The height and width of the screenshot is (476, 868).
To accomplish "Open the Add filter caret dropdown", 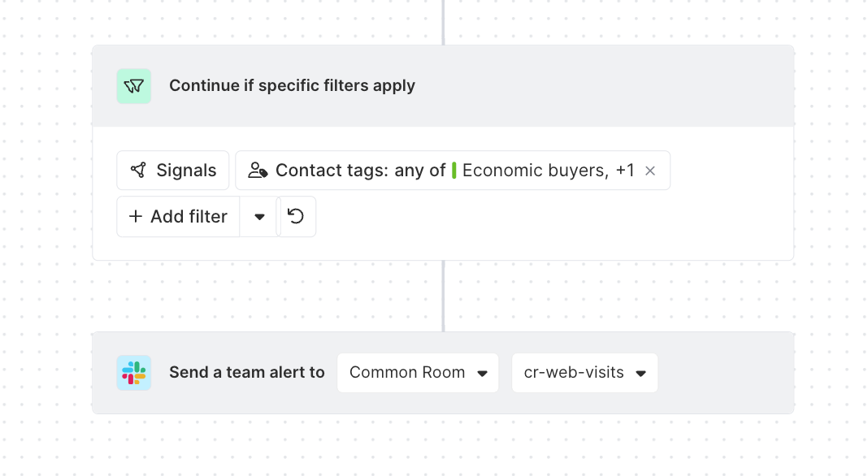I will [259, 217].
